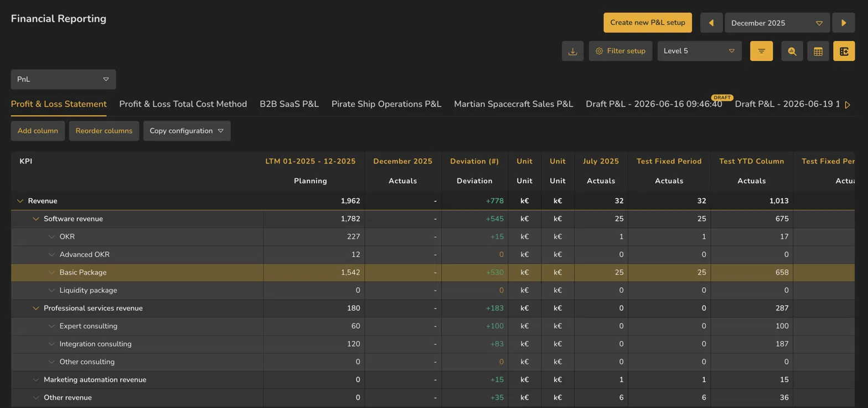This screenshot has height=408, width=868.
Task: Click Software revenue value 1,782
Action: pyautogui.click(x=350, y=219)
